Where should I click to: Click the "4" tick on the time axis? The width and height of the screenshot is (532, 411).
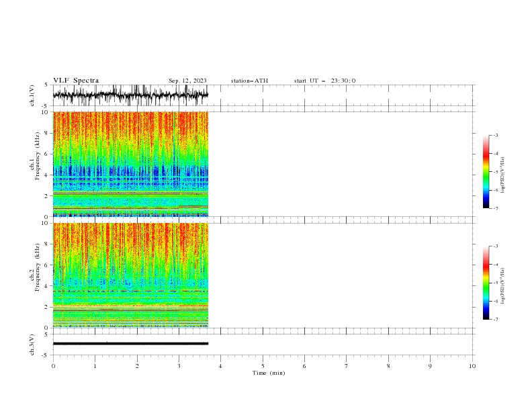pos(220,366)
